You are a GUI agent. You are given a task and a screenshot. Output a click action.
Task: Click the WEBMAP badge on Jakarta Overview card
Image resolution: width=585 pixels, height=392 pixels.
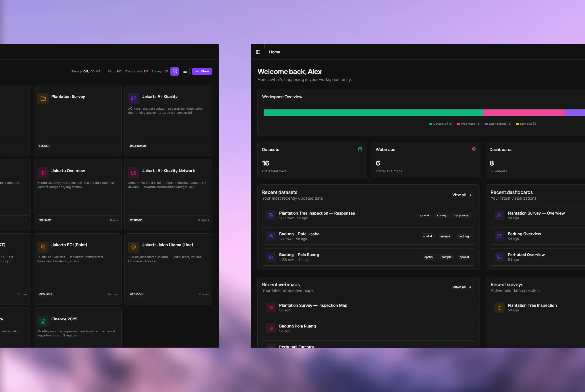[x=45, y=220]
